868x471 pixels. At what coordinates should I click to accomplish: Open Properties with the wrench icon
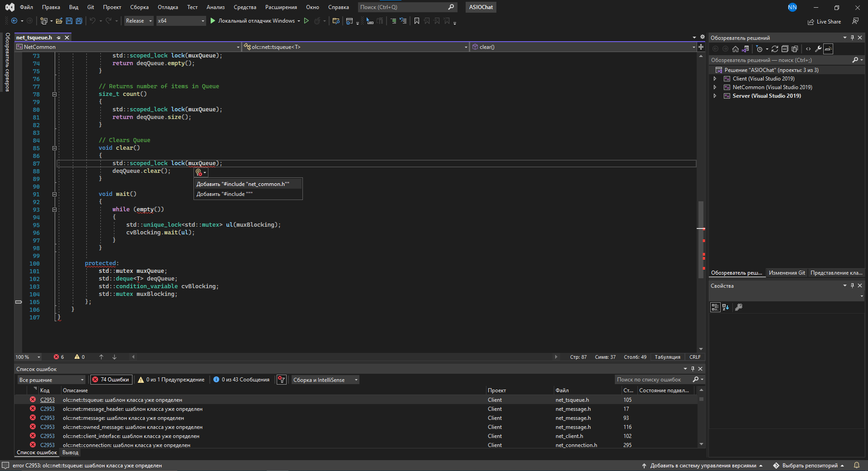coord(819,49)
